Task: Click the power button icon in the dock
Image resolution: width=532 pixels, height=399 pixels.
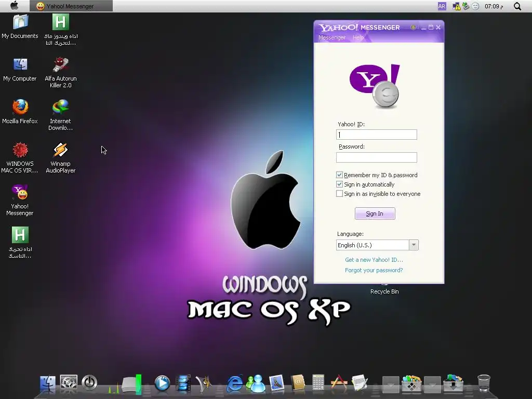Action: pos(89,383)
